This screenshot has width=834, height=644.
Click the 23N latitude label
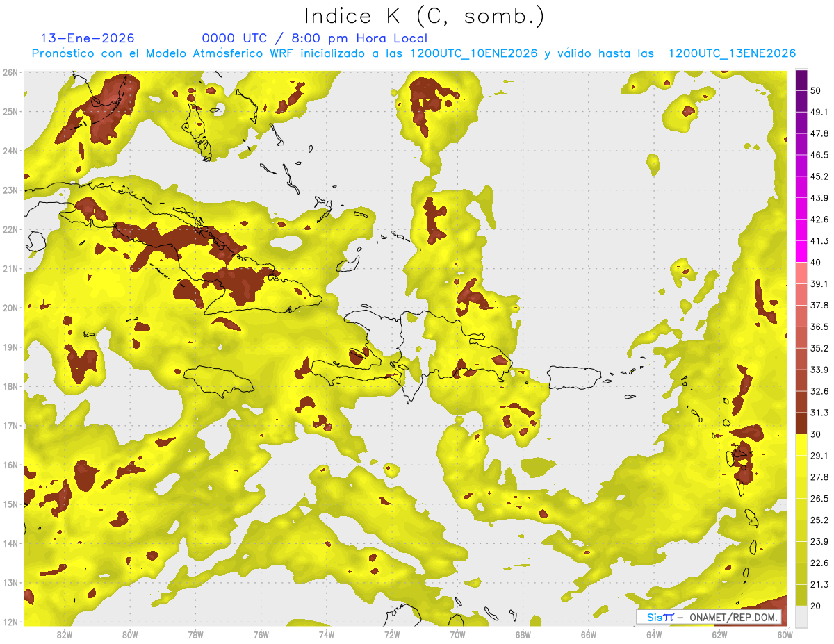pyautogui.click(x=10, y=190)
